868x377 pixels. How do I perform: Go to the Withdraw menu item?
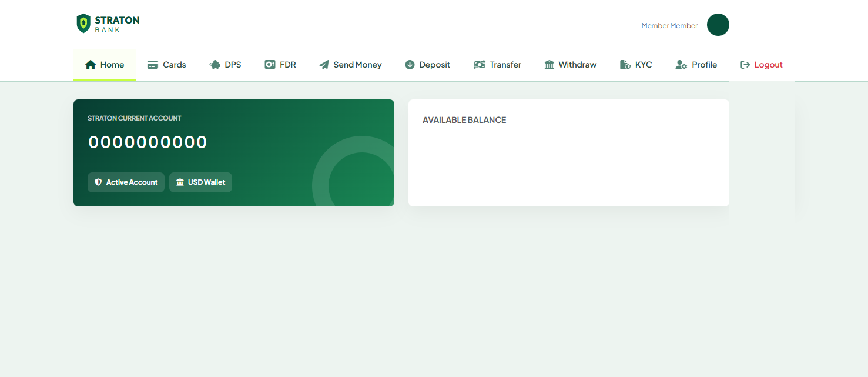[x=571, y=65]
